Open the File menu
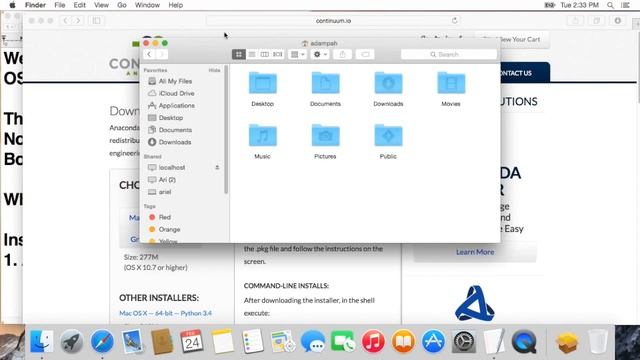 60,5
